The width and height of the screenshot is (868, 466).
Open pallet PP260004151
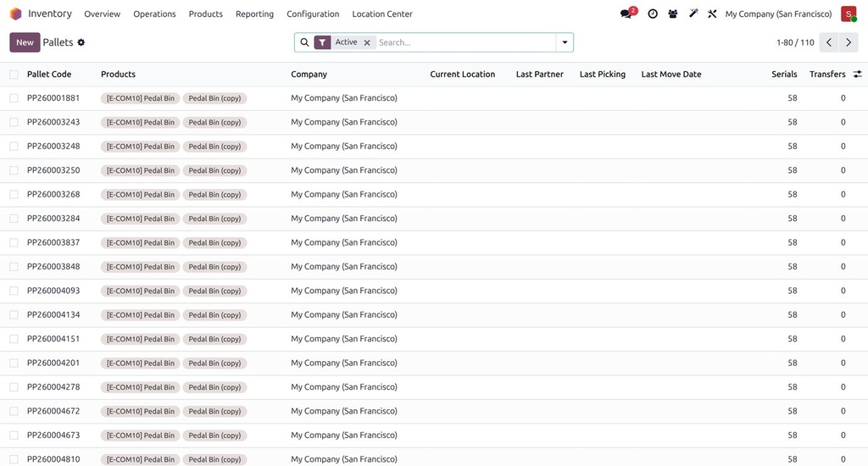pyautogui.click(x=53, y=339)
